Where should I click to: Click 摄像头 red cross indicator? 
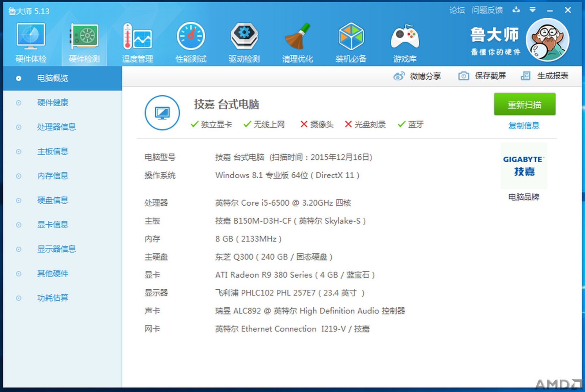tap(317, 125)
